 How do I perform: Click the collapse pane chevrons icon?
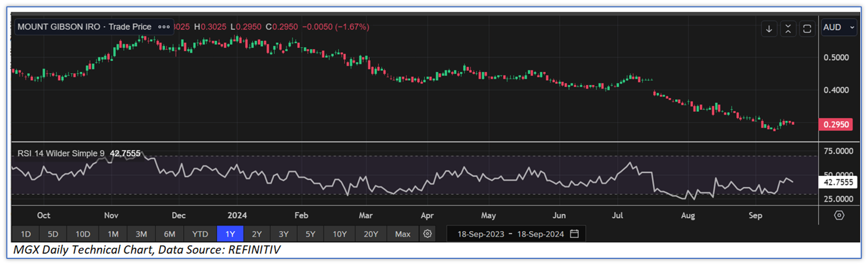coord(787,29)
